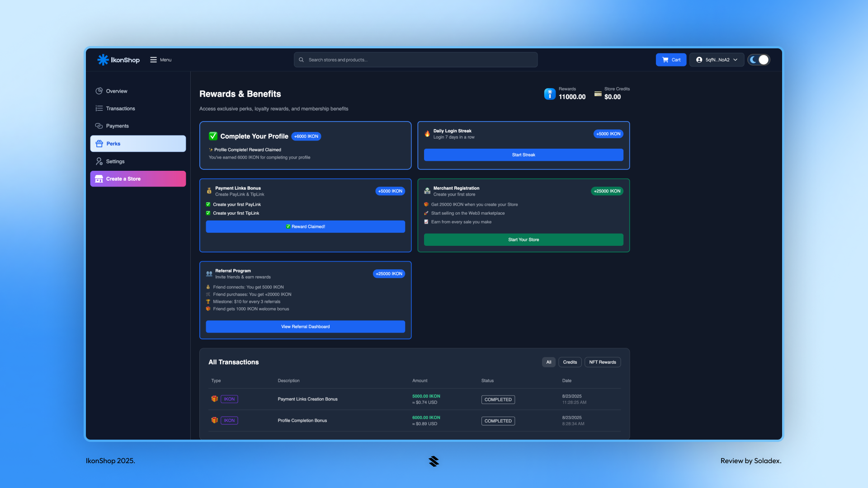Image resolution: width=868 pixels, height=488 pixels.
Task: Click the rocket icon beside Start selling line
Action: point(426,213)
